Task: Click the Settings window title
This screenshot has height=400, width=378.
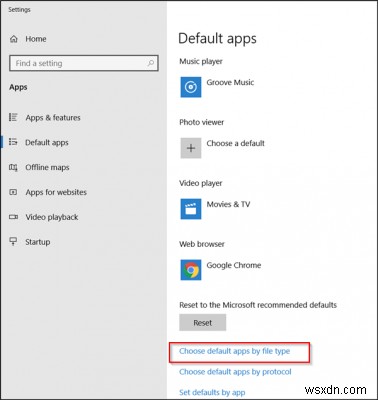Action: coord(19,9)
